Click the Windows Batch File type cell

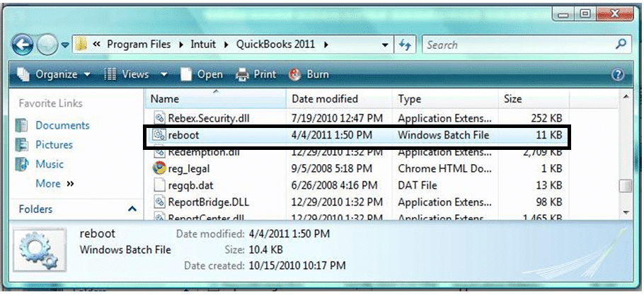tap(444, 135)
